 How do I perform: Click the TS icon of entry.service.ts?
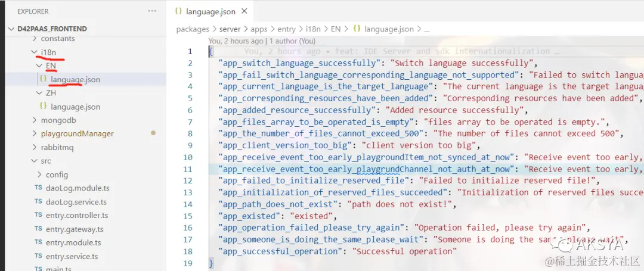click(x=39, y=256)
